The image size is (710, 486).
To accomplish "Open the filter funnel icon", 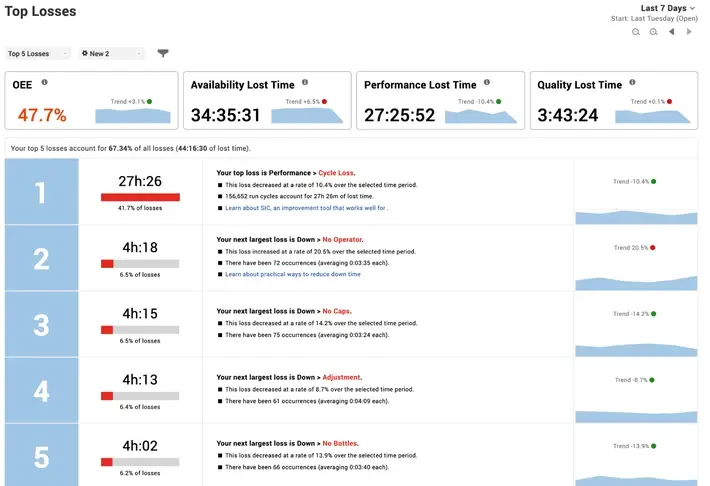I will click(163, 53).
